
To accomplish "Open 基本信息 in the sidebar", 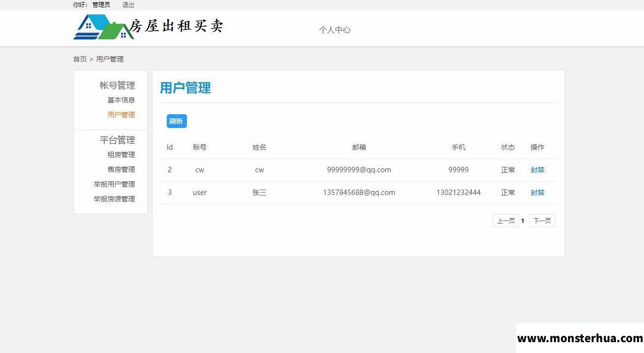I will click(121, 100).
